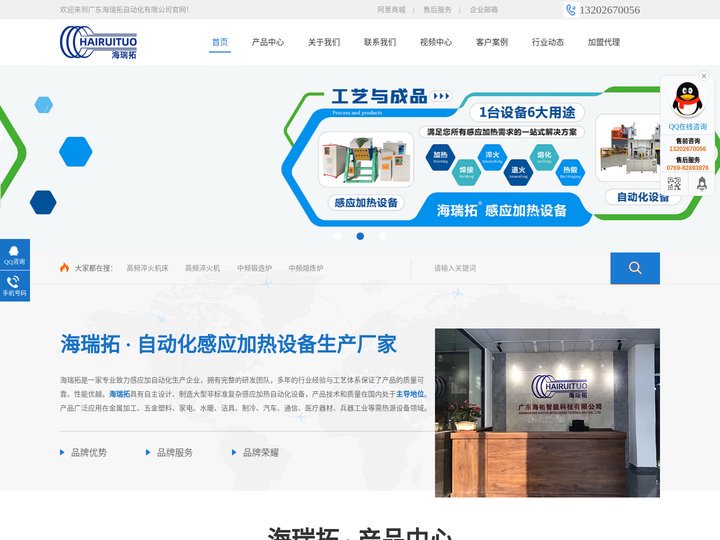
Task: Open the 联系我们 nav item
Action: click(x=380, y=42)
